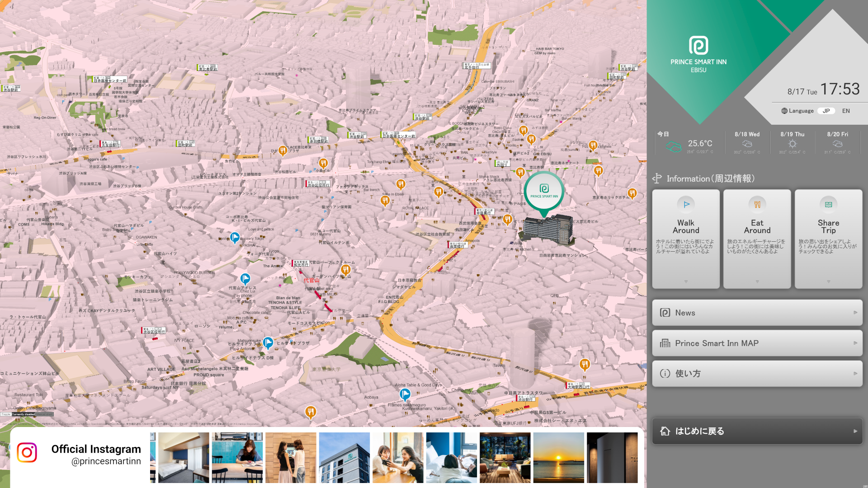Click the Toggle button on the map
Viewport: 868px width, 488px height.
(x=6, y=414)
